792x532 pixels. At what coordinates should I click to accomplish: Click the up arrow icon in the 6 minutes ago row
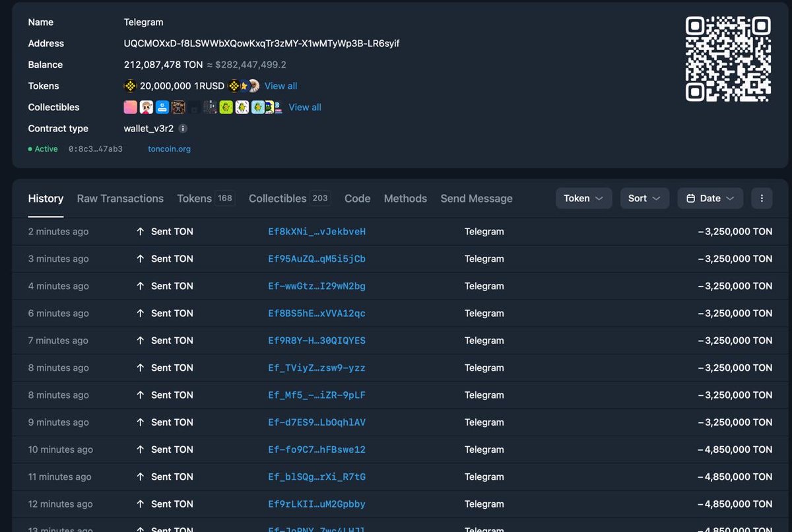140,314
